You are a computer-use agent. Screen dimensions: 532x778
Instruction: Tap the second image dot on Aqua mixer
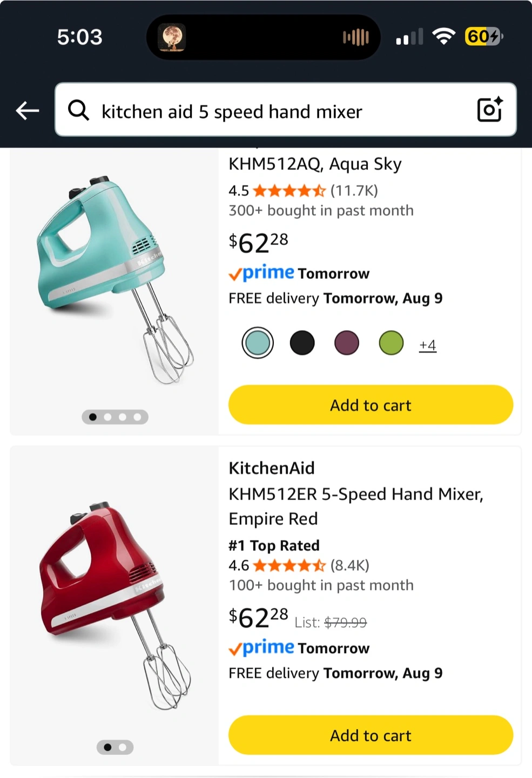107,417
